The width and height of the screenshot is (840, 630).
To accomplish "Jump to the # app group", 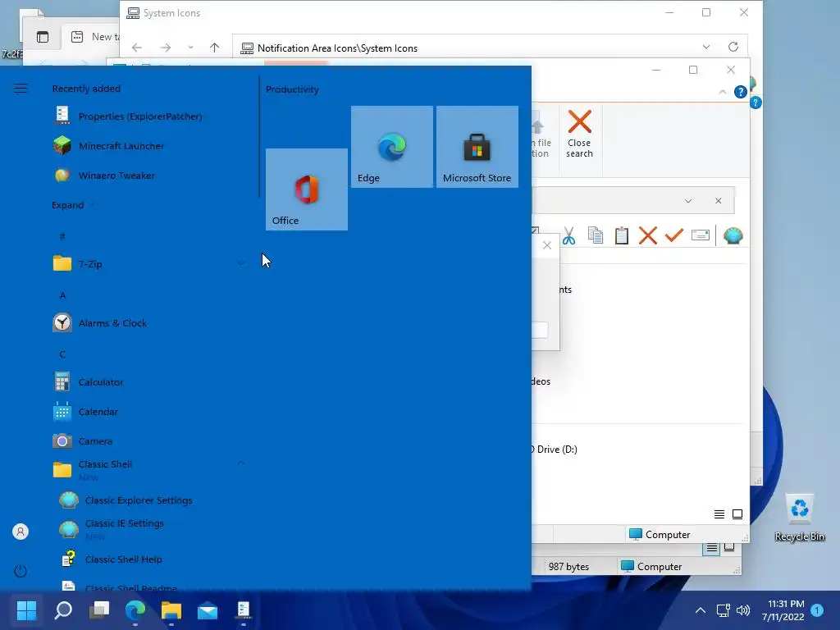I will (x=62, y=236).
